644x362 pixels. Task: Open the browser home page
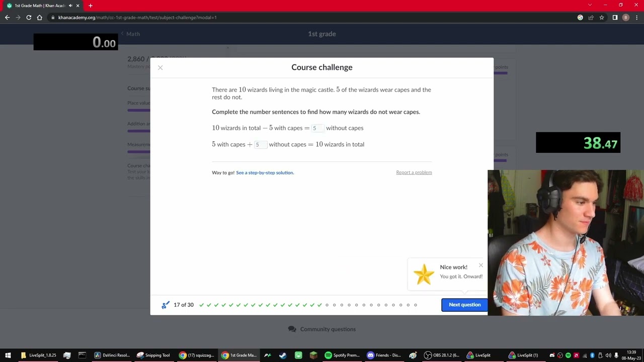pos(39,18)
